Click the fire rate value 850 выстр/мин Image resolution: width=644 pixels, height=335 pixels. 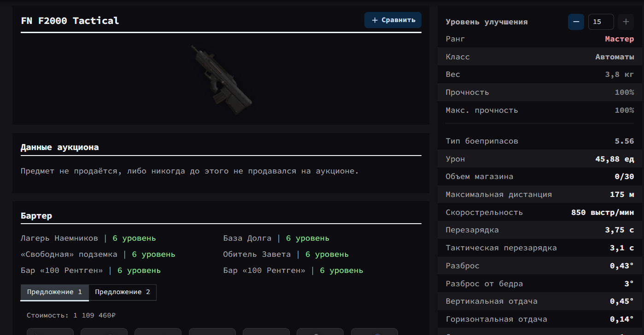pyautogui.click(x=603, y=213)
